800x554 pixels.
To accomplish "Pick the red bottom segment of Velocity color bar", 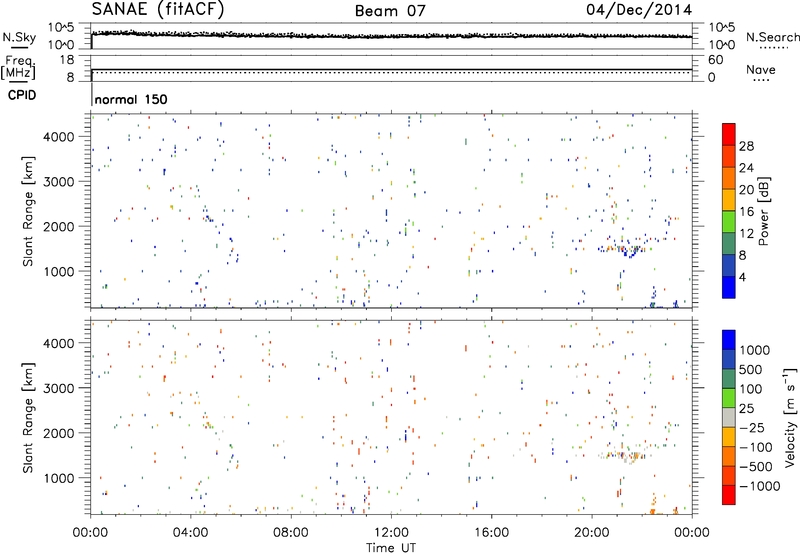I will tap(729, 495).
